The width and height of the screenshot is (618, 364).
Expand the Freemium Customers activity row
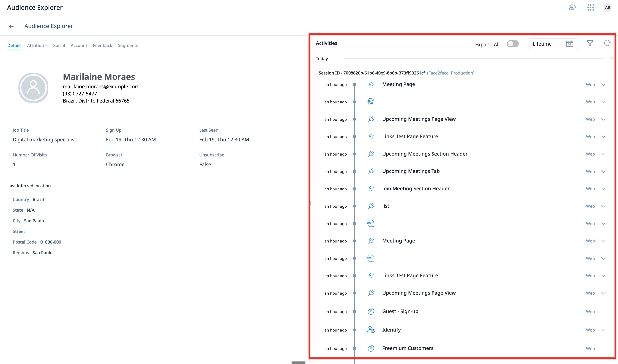click(604, 348)
